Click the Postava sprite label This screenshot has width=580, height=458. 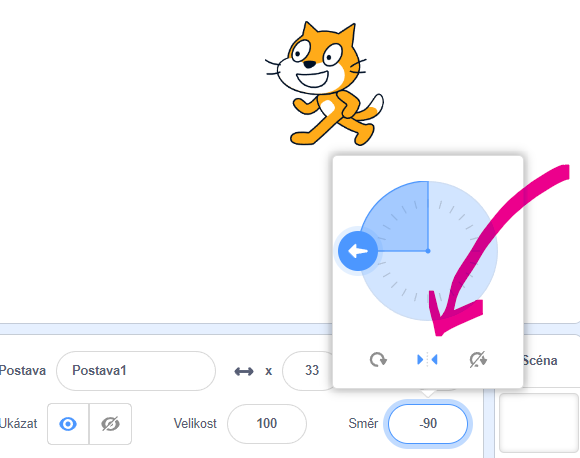23,370
